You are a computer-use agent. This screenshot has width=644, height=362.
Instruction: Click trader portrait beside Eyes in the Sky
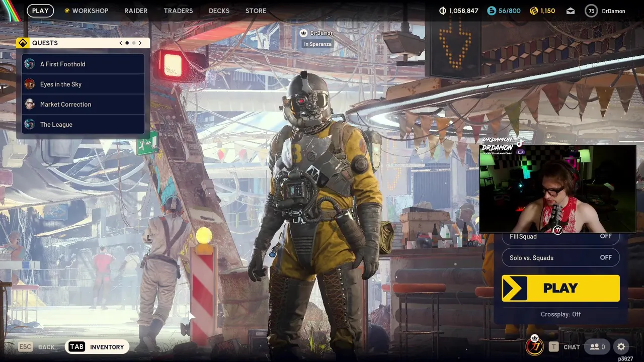30,84
